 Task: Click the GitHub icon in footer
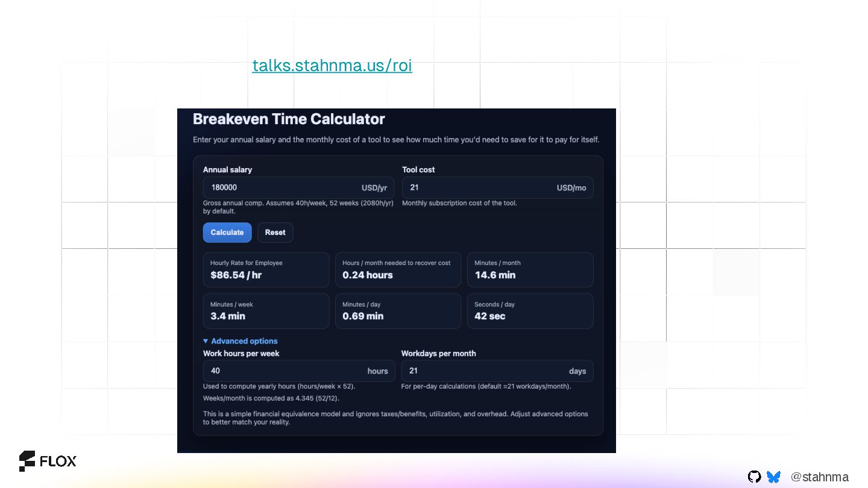pos(754,477)
